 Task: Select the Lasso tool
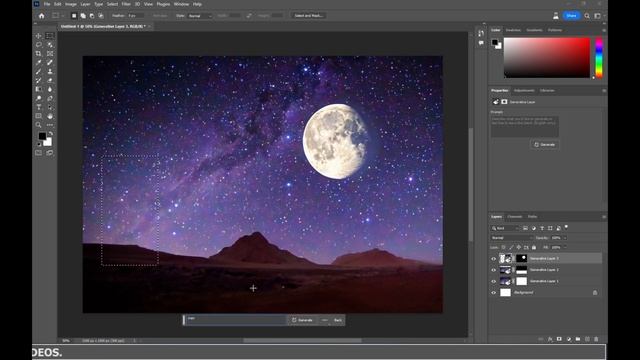pos(38,45)
